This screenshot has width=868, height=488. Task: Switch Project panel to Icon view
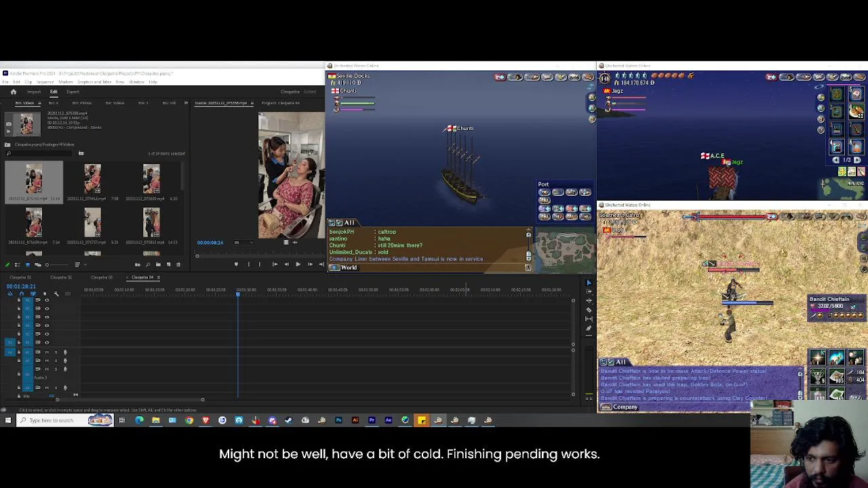point(28,264)
